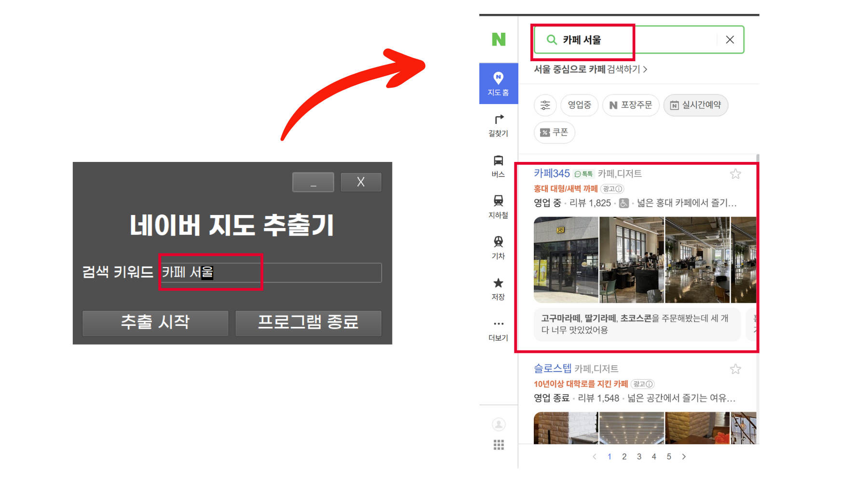Enable the 쿠폰 coupon filter
Image resolution: width=868 pixels, height=482 pixels.
coord(554,132)
